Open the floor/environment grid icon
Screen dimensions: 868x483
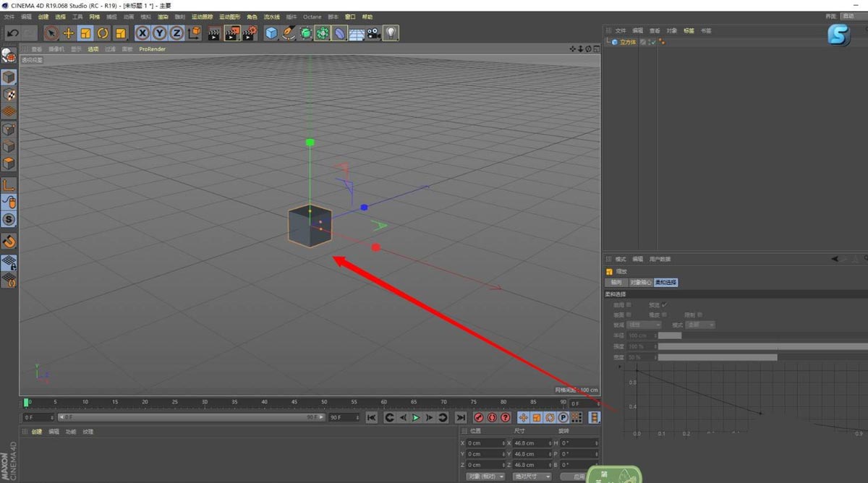coord(356,33)
